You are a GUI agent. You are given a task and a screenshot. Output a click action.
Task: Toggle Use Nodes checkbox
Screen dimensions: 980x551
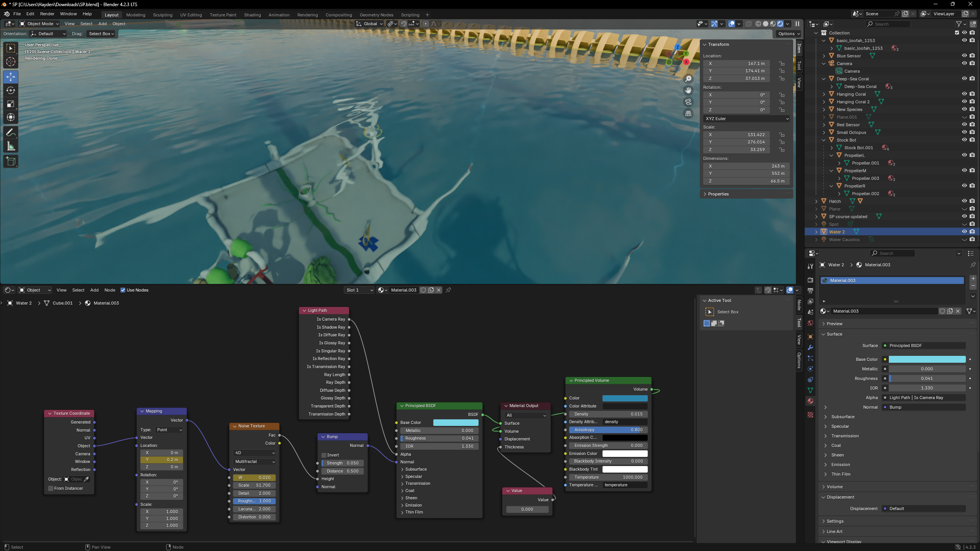click(x=123, y=290)
